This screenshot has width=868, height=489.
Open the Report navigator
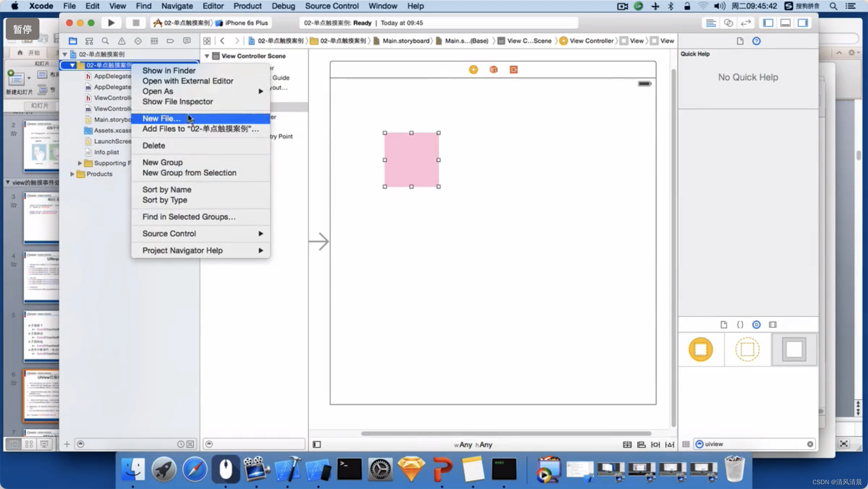(187, 41)
